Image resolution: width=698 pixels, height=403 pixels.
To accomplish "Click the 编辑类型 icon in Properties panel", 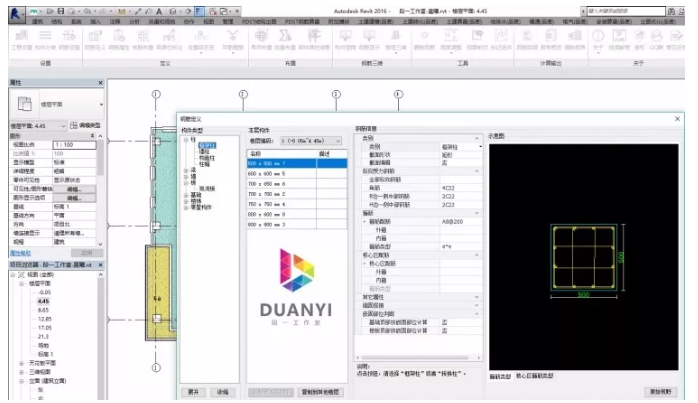I will click(x=74, y=126).
